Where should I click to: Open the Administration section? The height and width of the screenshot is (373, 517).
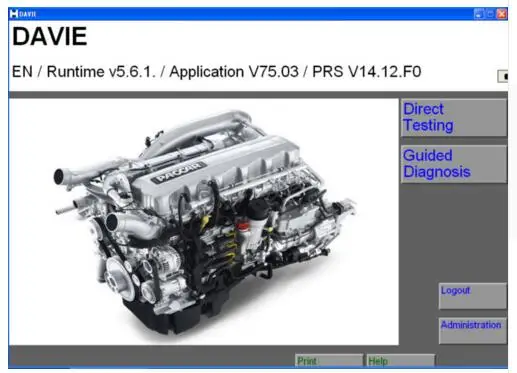[x=473, y=330]
